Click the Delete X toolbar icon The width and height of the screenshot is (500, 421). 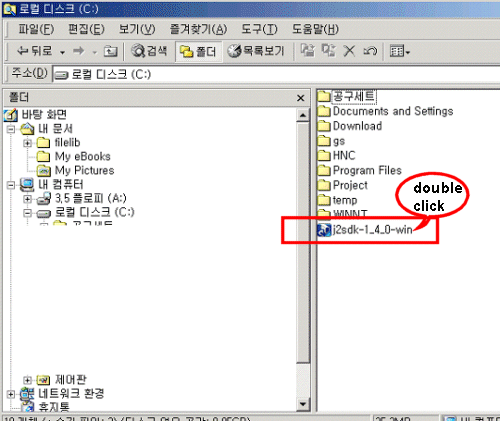pos(349,51)
